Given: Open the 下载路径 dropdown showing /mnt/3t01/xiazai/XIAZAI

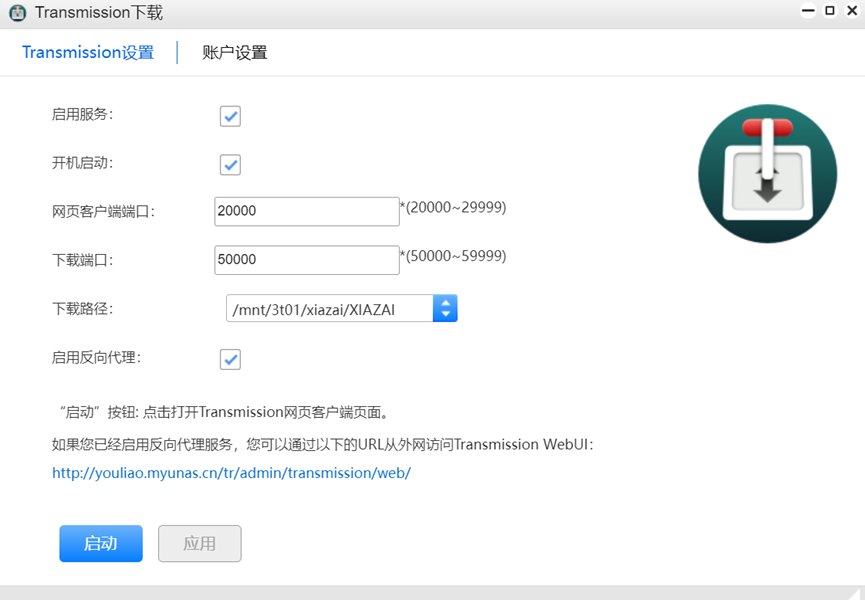Looking at the screenshot, I should (x=330, y=309).
